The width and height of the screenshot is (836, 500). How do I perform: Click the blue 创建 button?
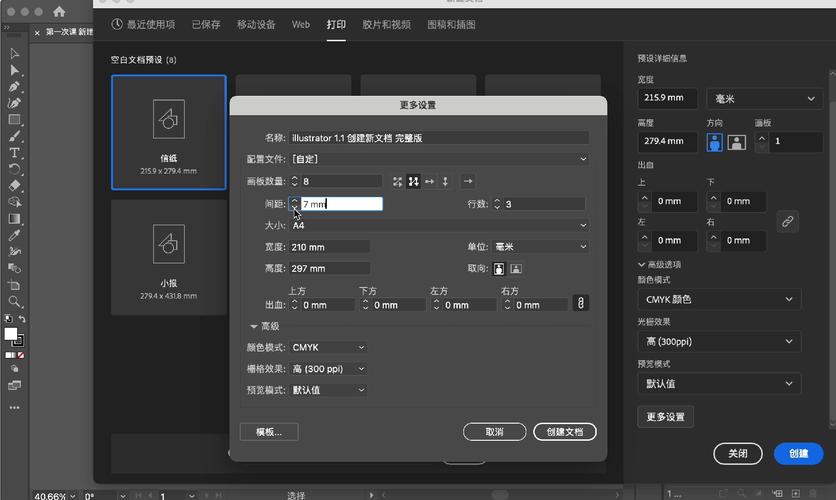point(799,454)
